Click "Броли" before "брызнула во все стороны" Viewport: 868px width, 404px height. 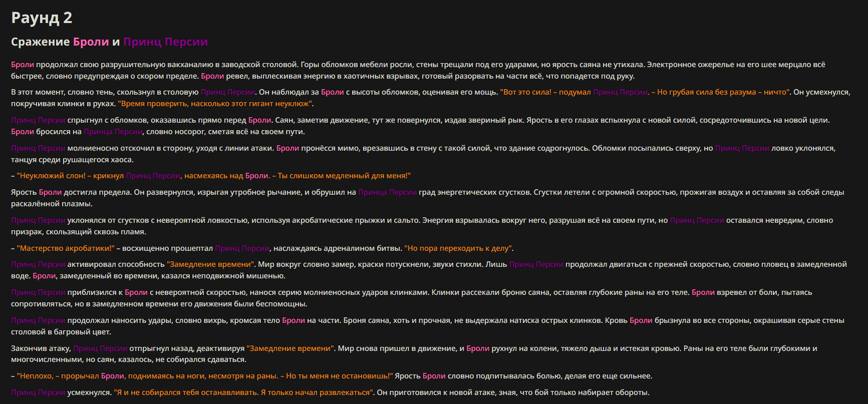click(641, 320)
